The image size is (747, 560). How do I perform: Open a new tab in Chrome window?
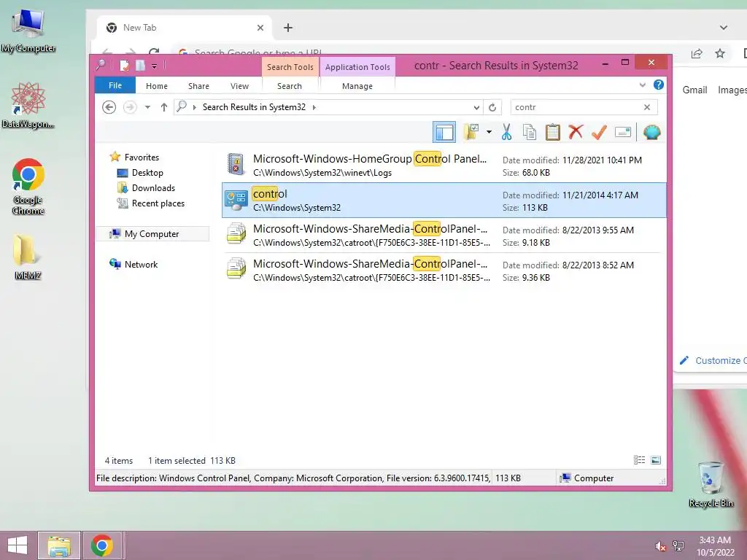(x=287, y=28)
